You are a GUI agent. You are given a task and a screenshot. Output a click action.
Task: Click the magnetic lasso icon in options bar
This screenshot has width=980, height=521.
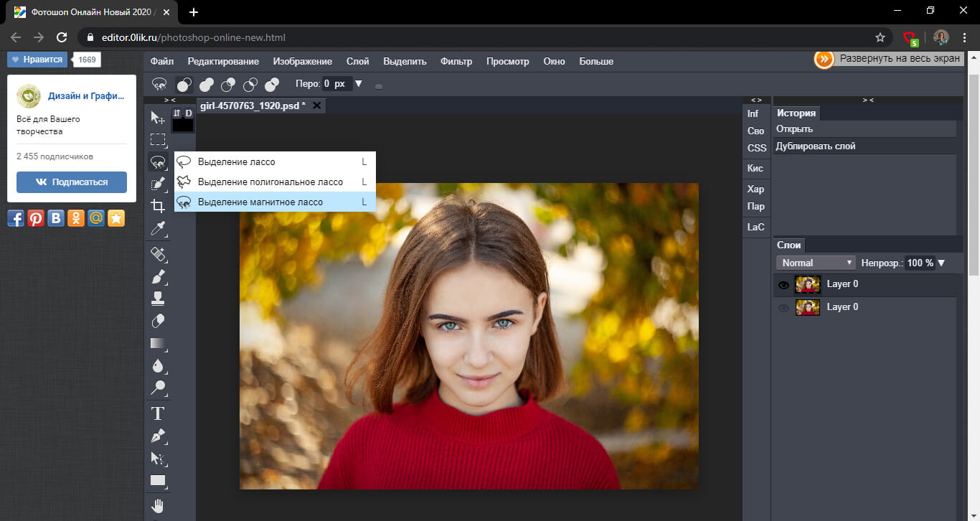pyautogui.click(x=159, y=84)
